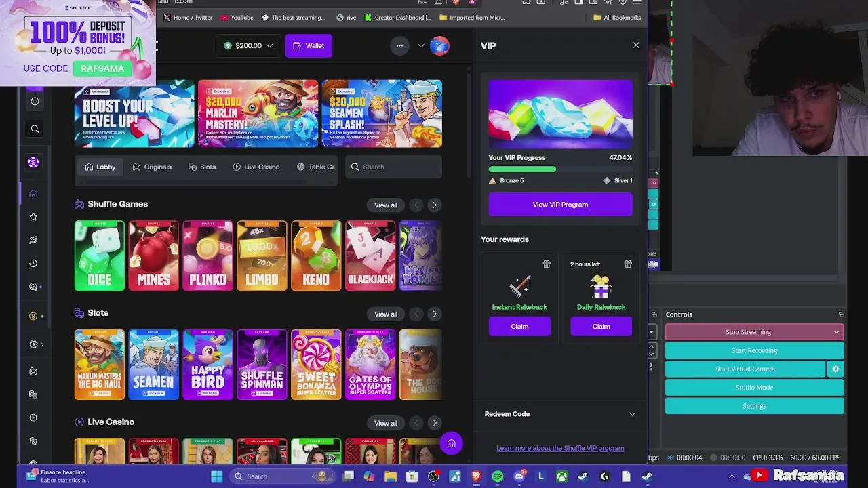868x488 pixels.
Task: Click the VIP progress bar
Action: 560,169
